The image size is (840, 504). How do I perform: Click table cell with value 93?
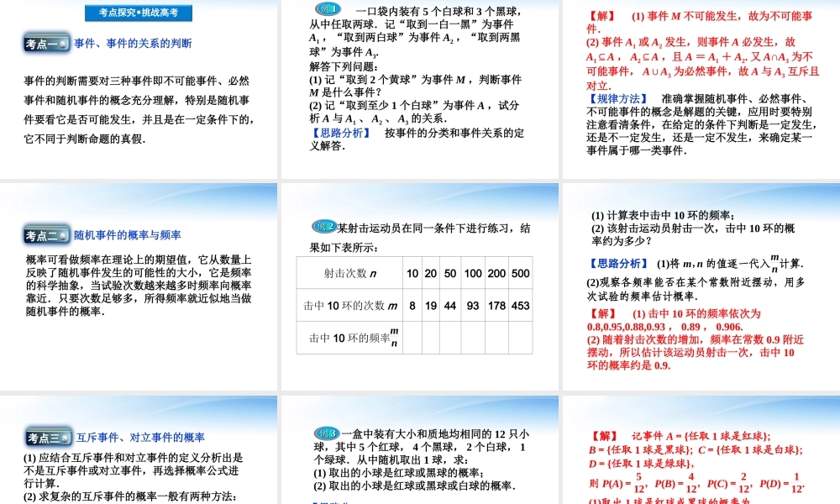[x=473, y=305]
